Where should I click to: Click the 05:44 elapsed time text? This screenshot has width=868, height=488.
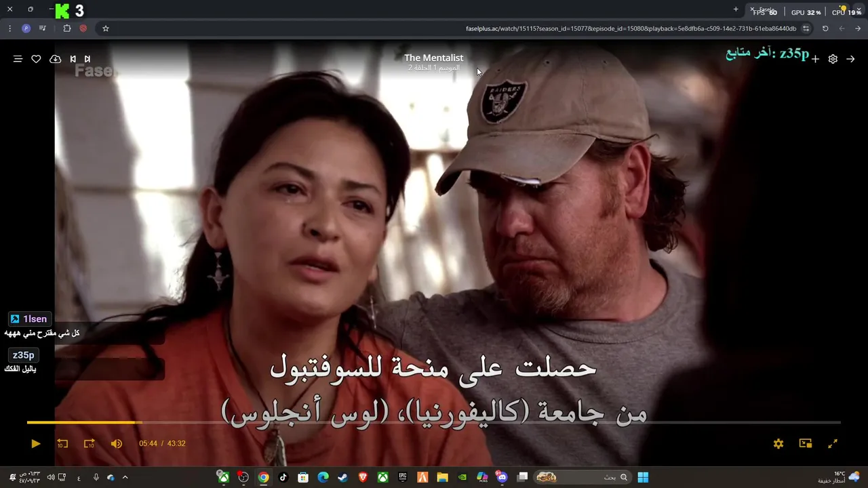pos(148,443)
